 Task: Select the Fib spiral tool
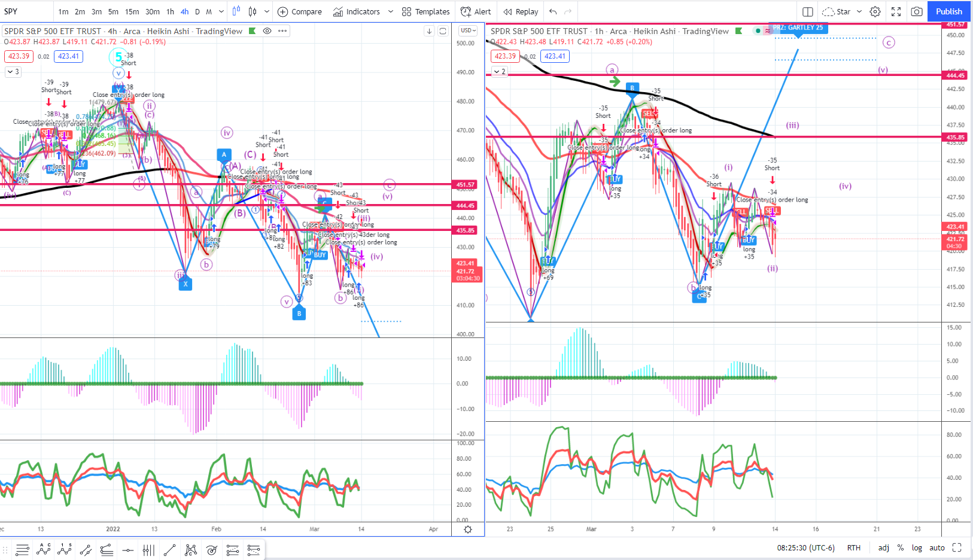212,550
